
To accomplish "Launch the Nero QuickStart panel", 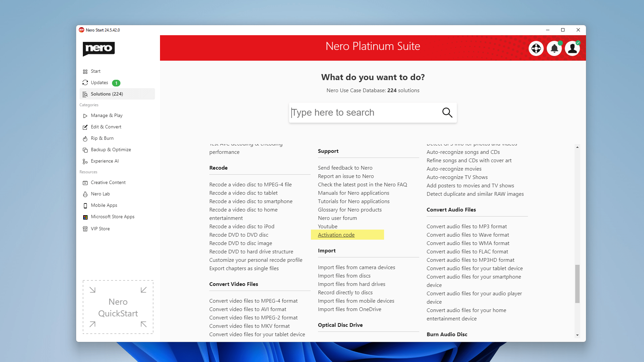I will click(x=118, y=307).
